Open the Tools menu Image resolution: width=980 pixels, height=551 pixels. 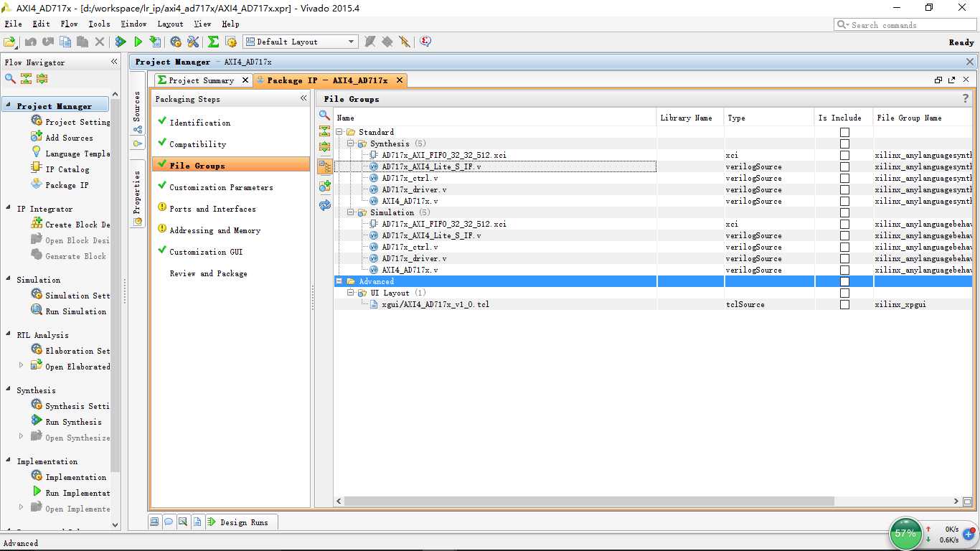tap(99, 24)
